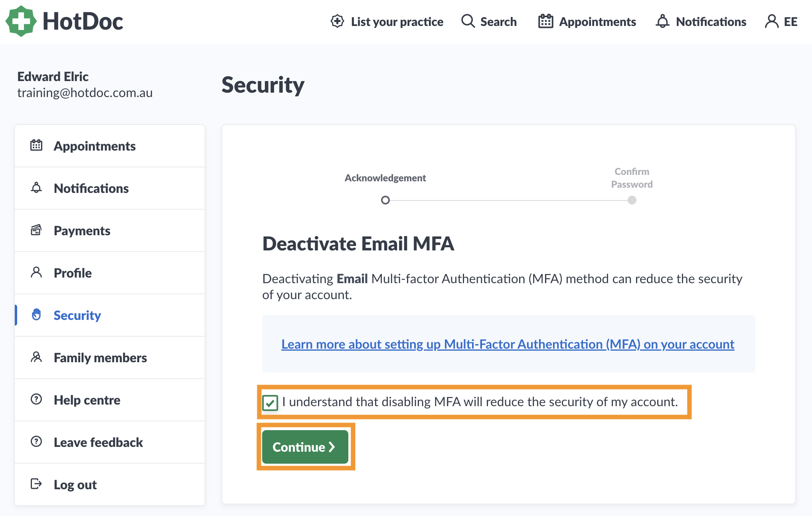This screenshot has width=812, height=516.
Task: Click the Acknowledgement step label
Action: click(x=385, y=178)
